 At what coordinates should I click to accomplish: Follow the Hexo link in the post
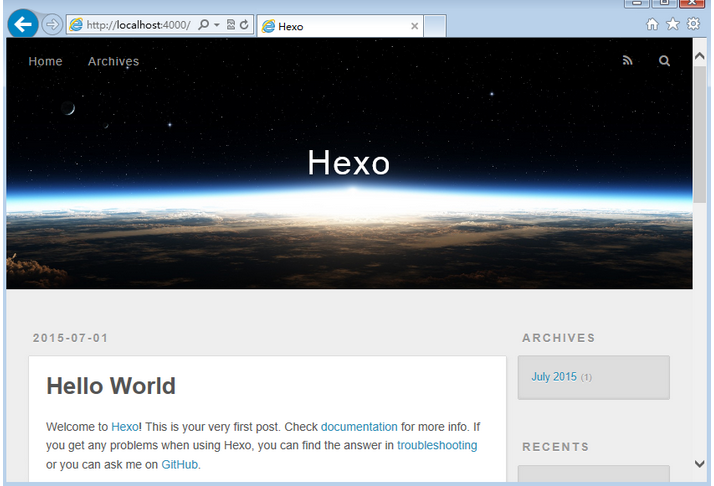click(x=125, y=427)
